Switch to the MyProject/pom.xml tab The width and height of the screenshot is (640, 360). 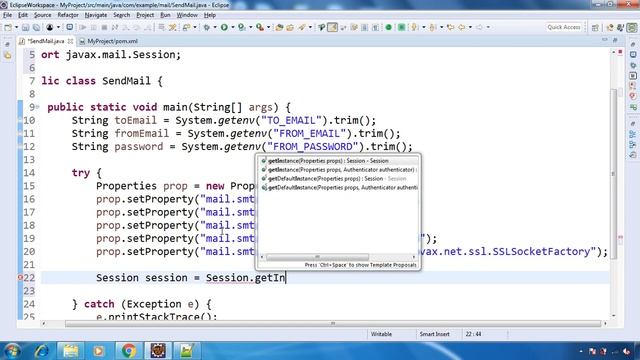point(109,41)
